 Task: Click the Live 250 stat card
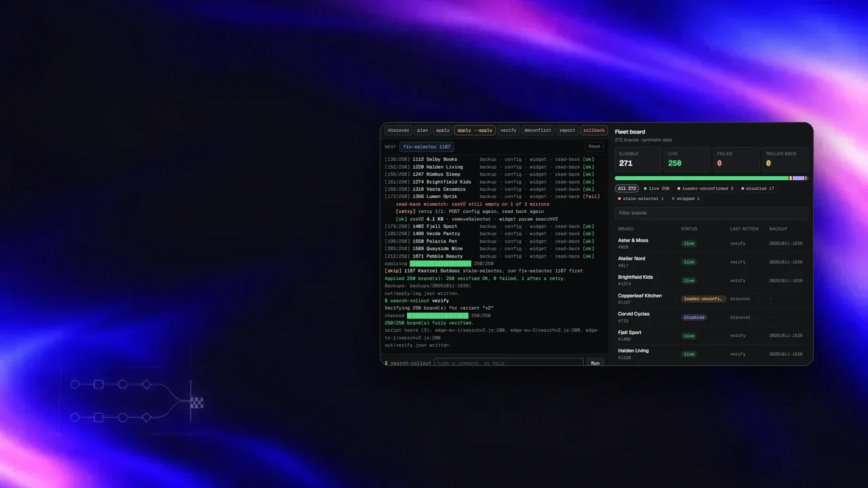(x=687, y=159)
